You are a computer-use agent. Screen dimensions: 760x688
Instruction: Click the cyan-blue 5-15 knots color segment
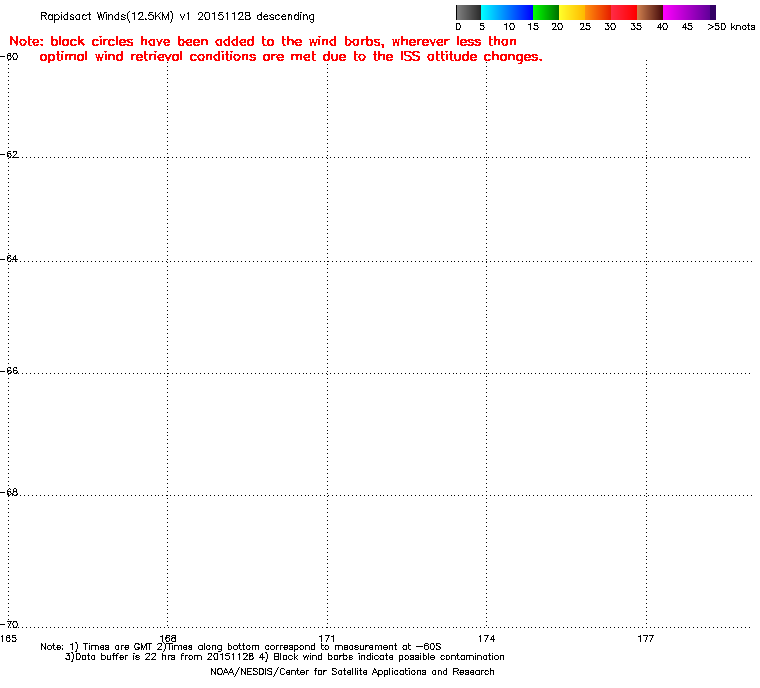point(507,12)
